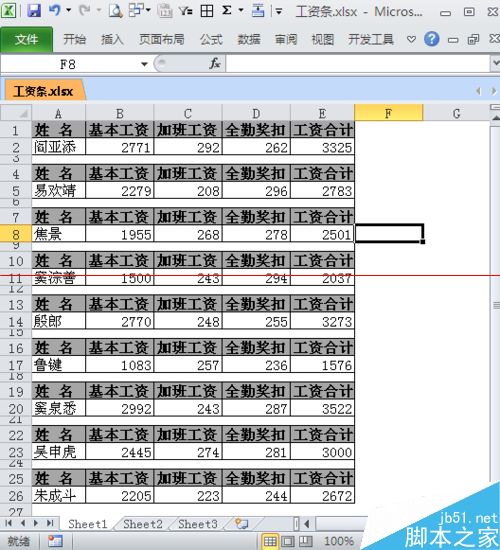Go to previous sheet navigation arrow

(23, 523)
